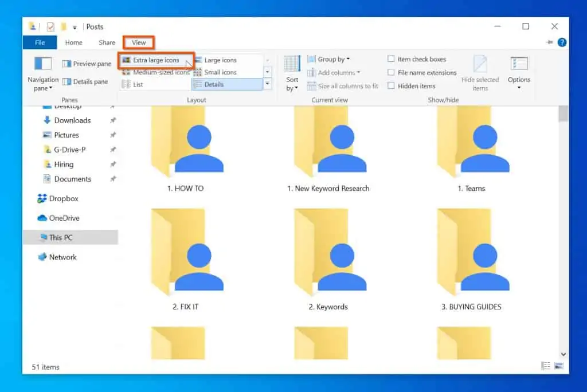
Task: Enable Item check boxes
Action: coord(391,59)
